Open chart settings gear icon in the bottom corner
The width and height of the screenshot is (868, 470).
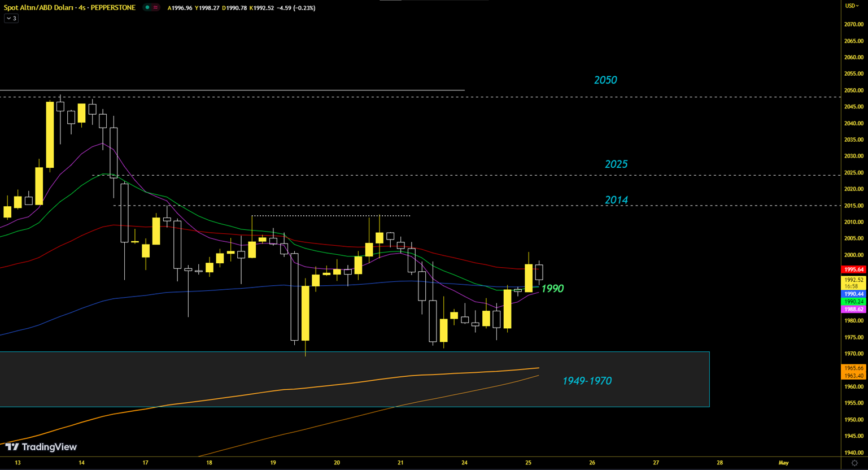click(x=854, y=463)
